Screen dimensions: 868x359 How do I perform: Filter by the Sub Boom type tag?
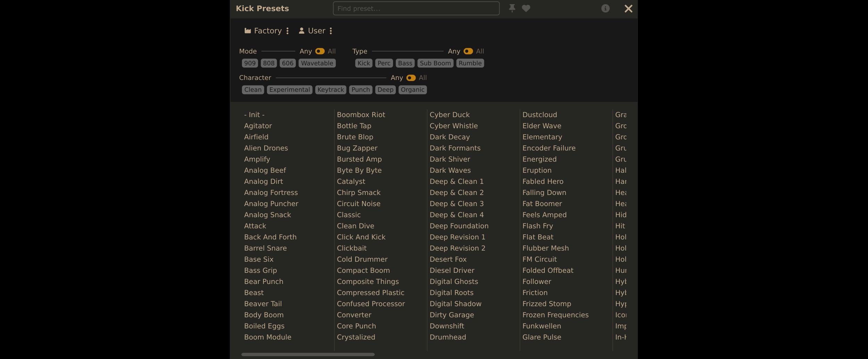coord(435,63)
